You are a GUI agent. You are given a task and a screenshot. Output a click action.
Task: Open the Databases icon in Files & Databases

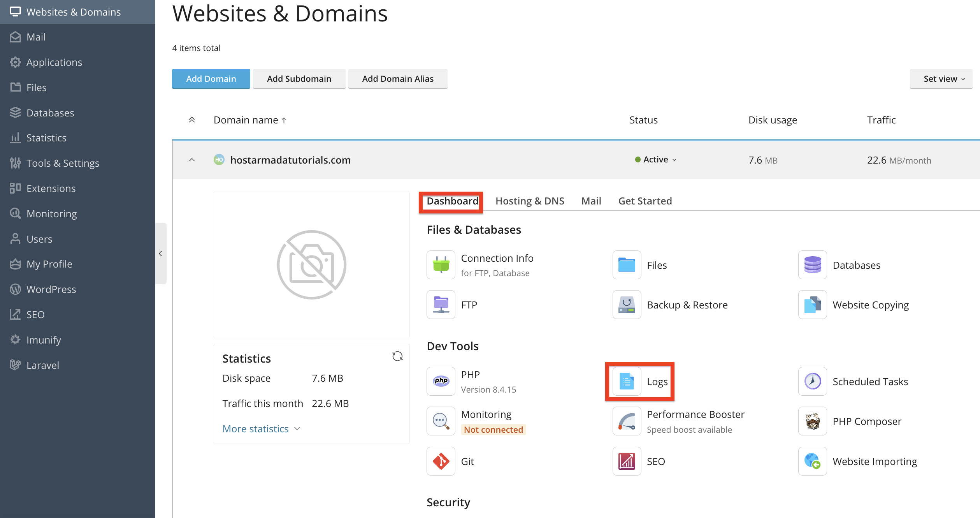pos(812,265)
